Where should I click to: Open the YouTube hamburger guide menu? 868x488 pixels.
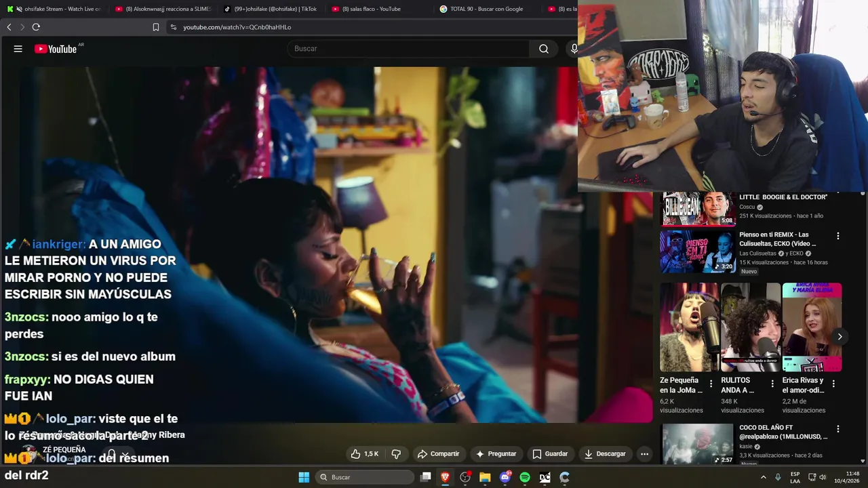click(x=18, y=49)
